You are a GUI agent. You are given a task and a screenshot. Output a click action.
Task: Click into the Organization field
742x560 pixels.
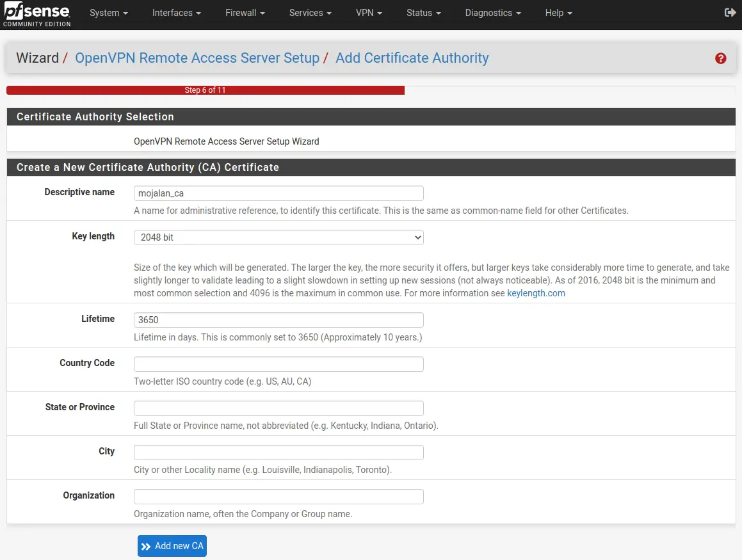tap(278, 497)
